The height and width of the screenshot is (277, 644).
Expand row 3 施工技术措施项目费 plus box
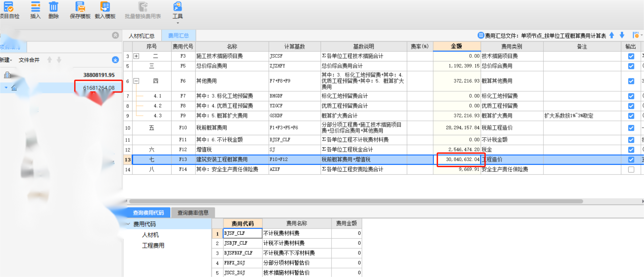coord(136,56)
